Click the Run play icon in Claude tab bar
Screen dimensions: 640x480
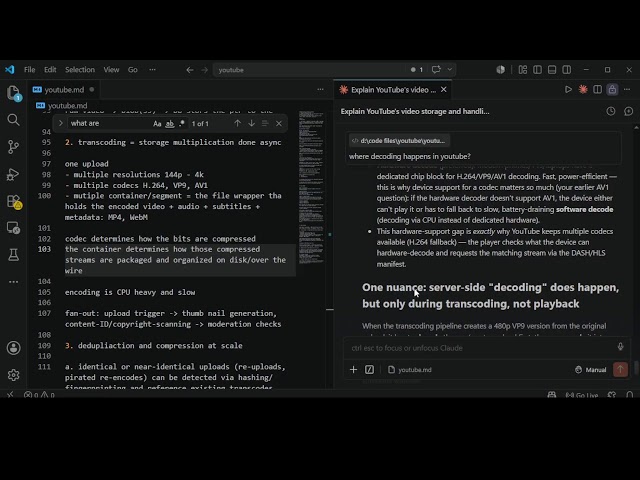click(x=568, y=89)
